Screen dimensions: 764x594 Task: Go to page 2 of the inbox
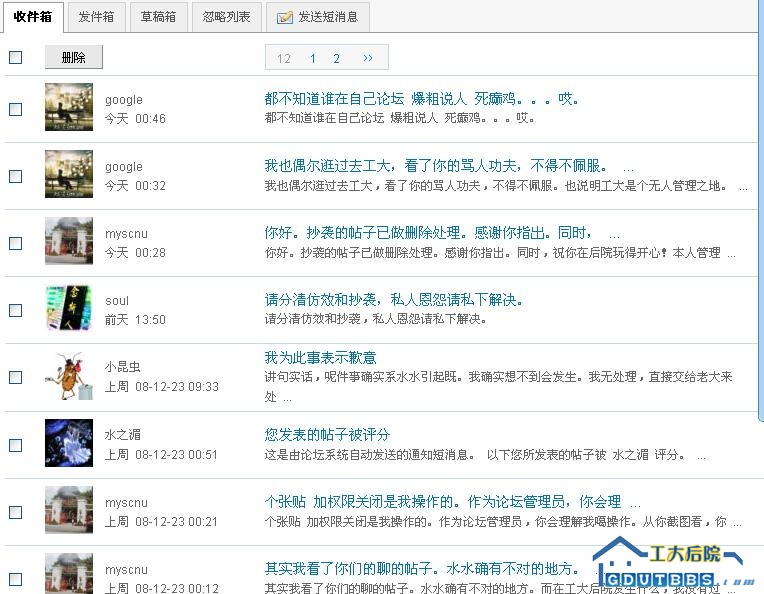coord(337,58)
